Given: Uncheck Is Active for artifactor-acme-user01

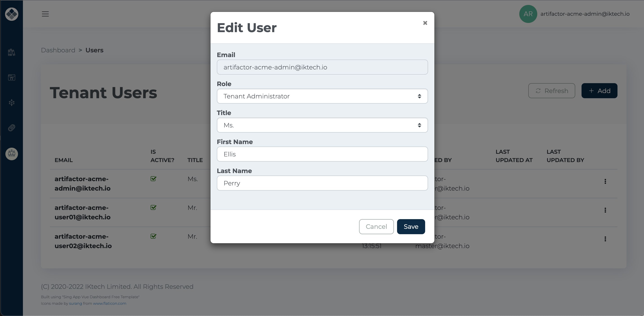Looking at the screenshot, I should point(153,207).
